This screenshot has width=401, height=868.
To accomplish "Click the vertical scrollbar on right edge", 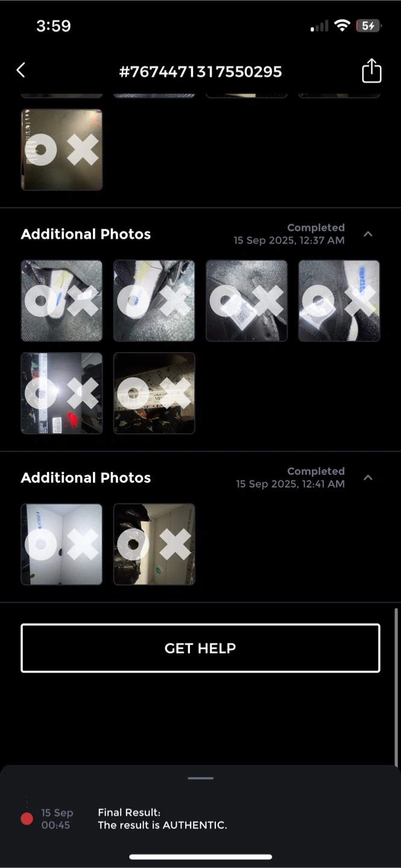I will (x=396, y=687).
